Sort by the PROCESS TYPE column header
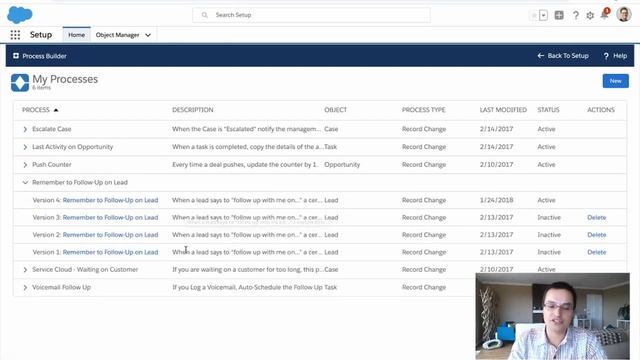 [424, 110]
